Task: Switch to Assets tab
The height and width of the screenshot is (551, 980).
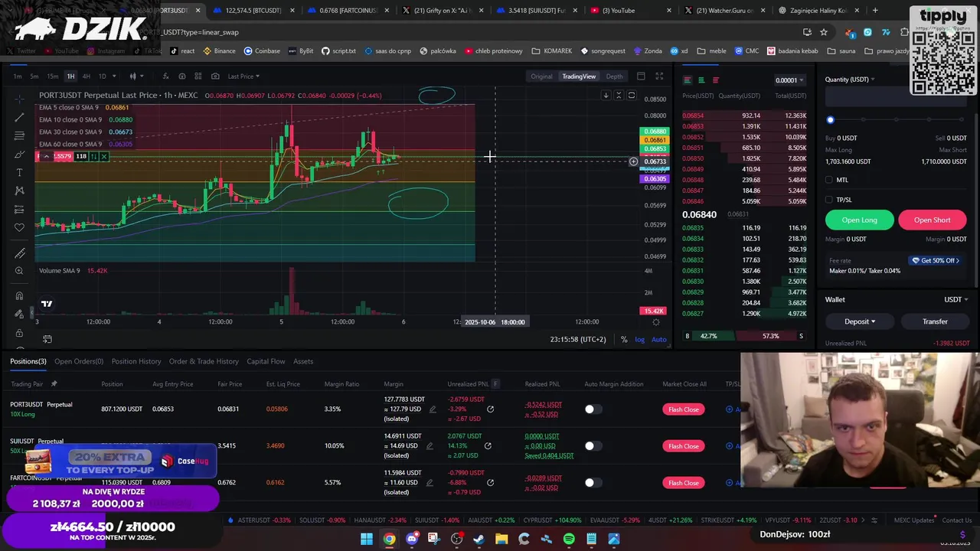Action: [303, 361]
